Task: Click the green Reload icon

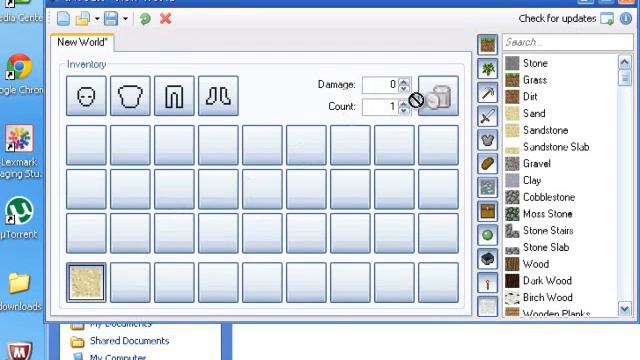Action: click(145, 18)
